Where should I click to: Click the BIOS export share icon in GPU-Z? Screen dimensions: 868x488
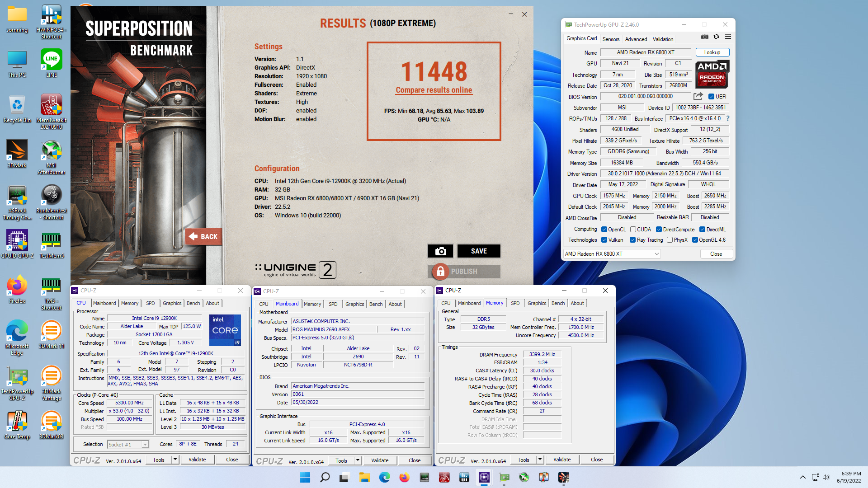(698, 96)
